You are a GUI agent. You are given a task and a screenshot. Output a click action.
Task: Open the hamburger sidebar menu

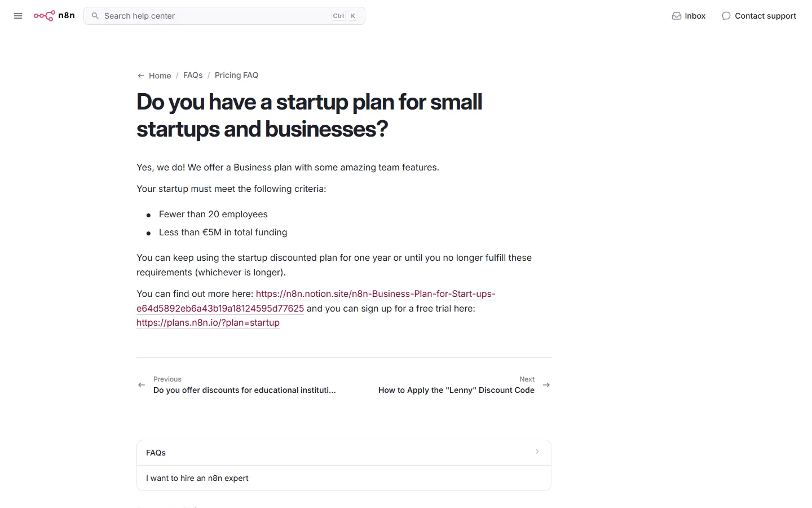pyautogui.click(x=18, y=16)
